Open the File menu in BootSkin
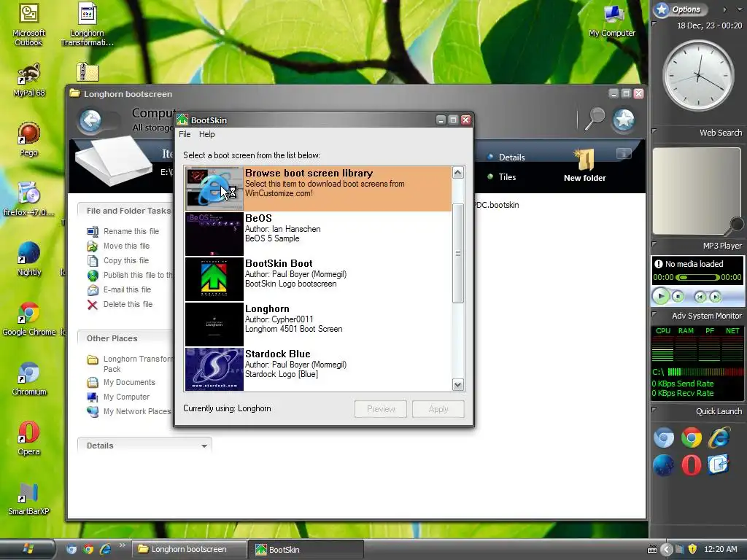The height and width of the screenshot is (560, 747). coord(185,134)
